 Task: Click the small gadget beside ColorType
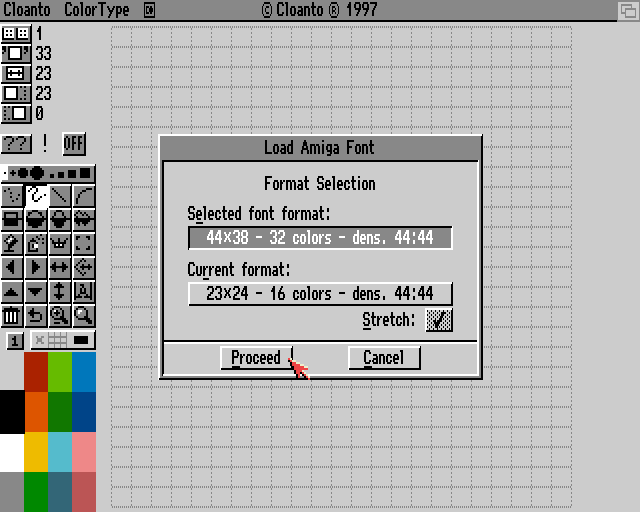[149, 10]
